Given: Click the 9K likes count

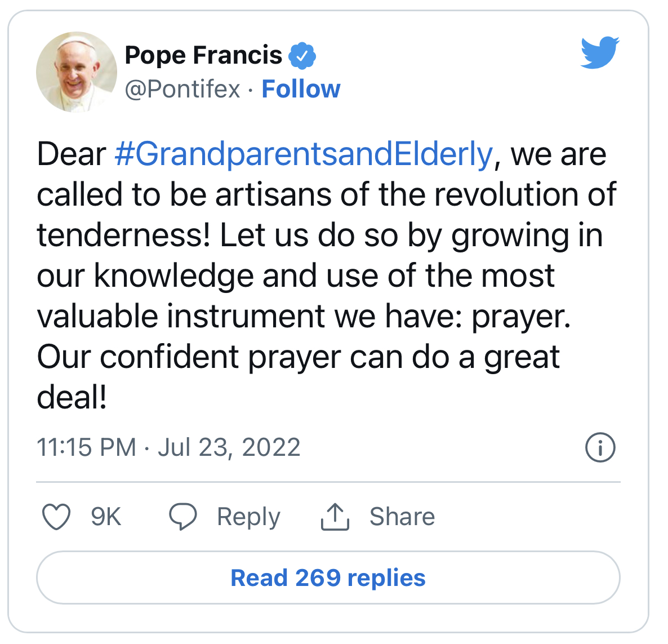Looking at the screenshot, I should [106, 517].
